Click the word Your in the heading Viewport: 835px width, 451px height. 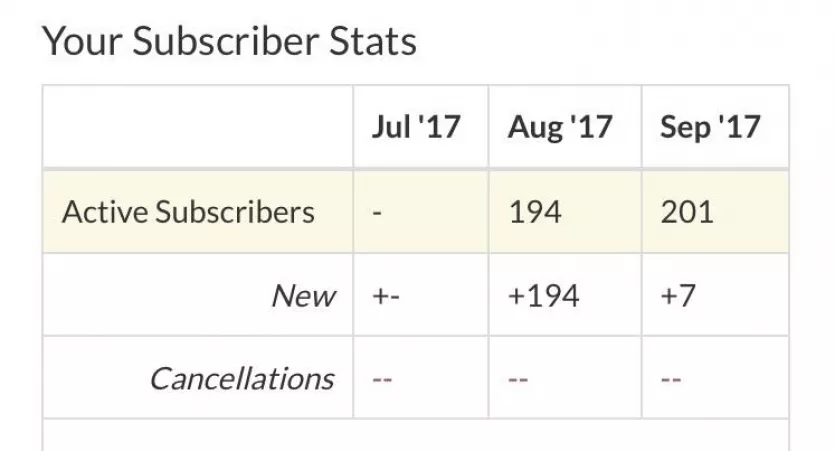point(82,41)
